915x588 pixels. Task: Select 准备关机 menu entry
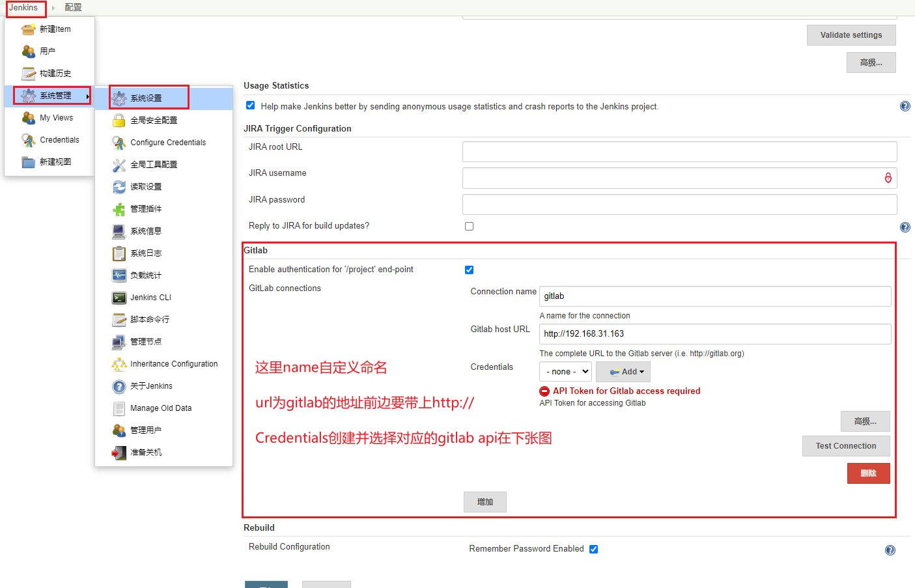pos(164,453)
